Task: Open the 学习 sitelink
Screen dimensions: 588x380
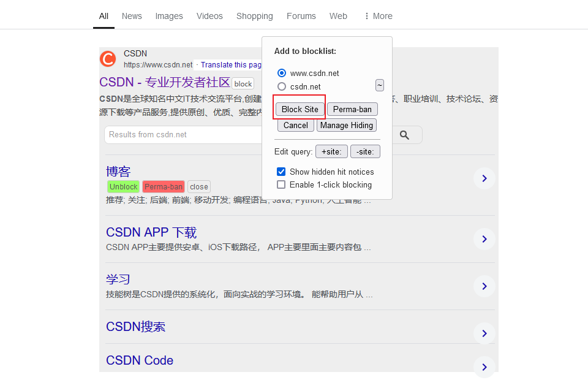Action: pos(118,279)
